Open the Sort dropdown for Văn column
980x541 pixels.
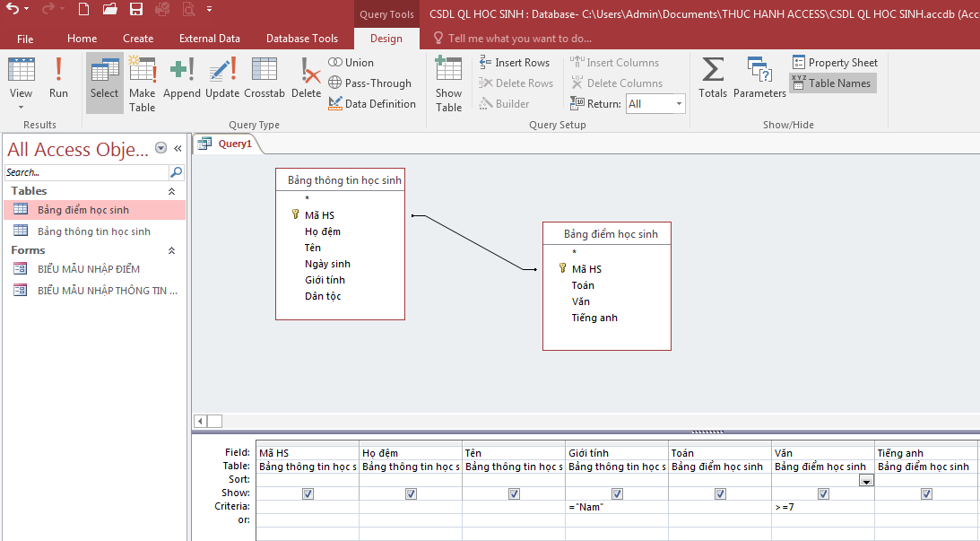[866, 481]
